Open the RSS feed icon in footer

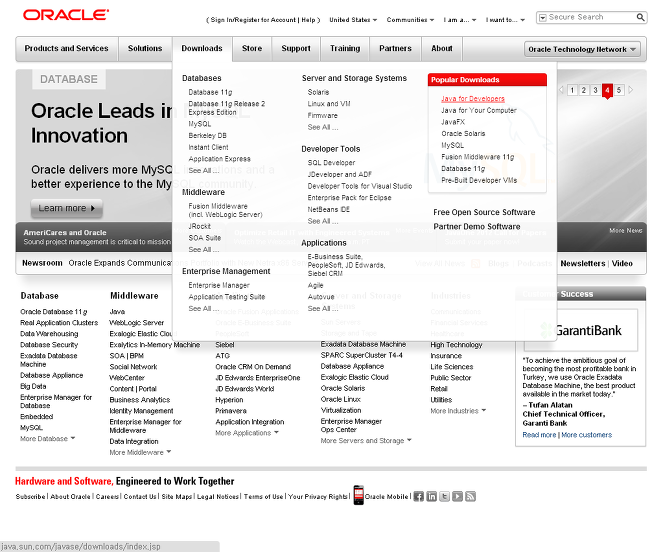(x=470, y=497)
